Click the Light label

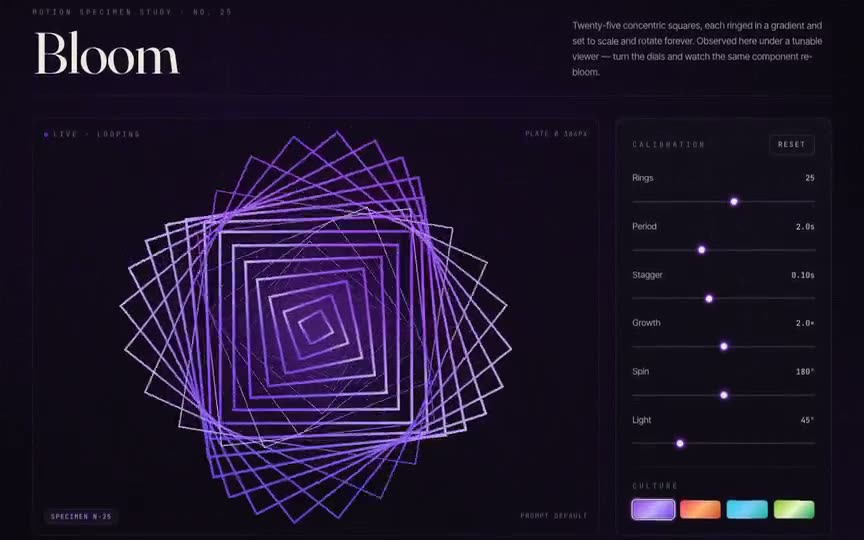641,419
